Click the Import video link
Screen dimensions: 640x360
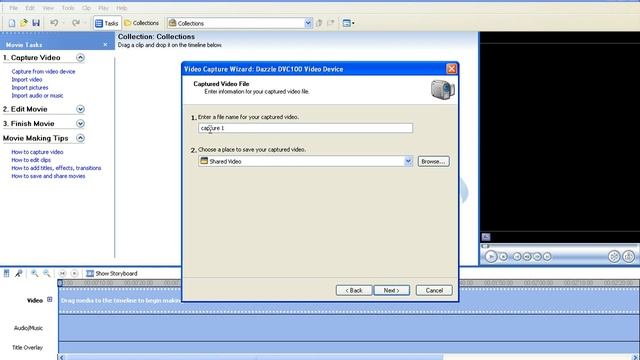pyautogui.click(x=27, y=80)
